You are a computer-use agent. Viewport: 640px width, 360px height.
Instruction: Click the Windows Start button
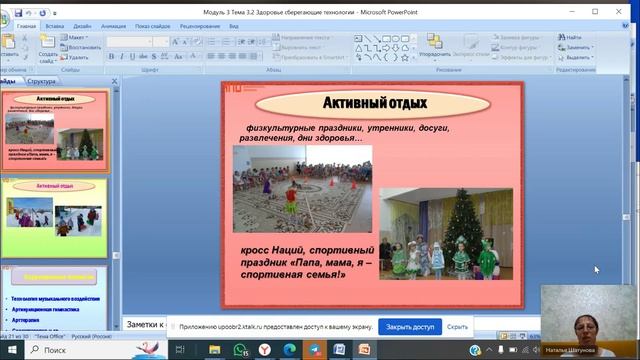[12, 350]
